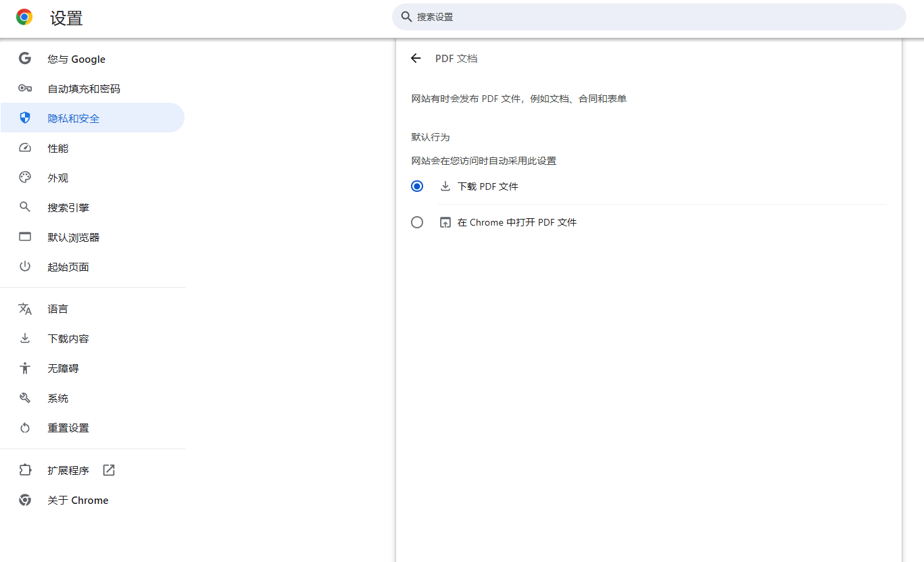Open the 默认浏览器 settings section
The height and width of the screenshot is (562, 924).
[x=93, y=237]
